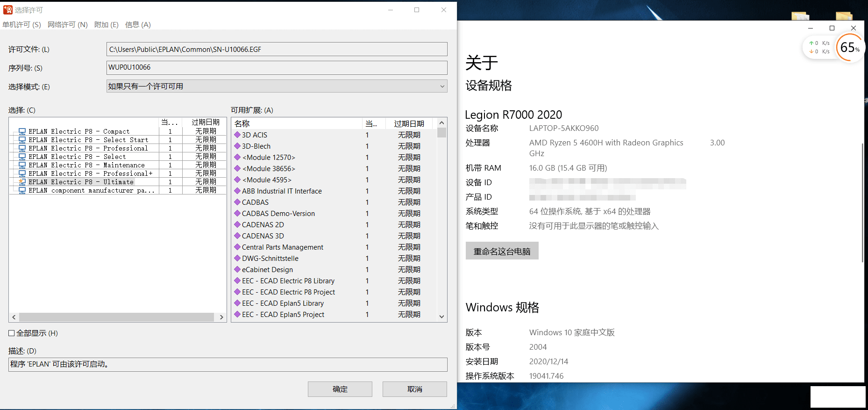Click 重命名这台电脑 in the About window
This screenshot has width=868, height=410.
coord(502,251)
